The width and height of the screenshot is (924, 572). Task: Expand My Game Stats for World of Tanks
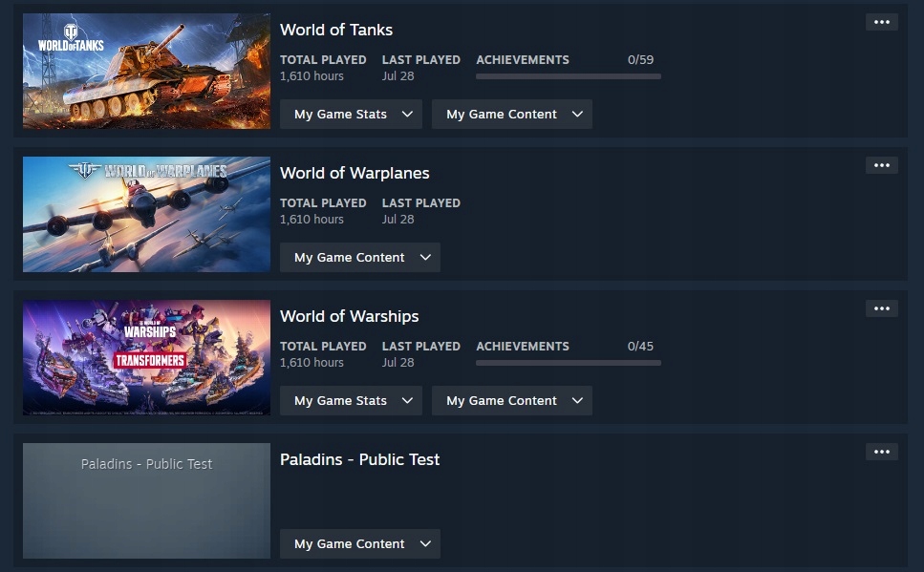point(351,115)
